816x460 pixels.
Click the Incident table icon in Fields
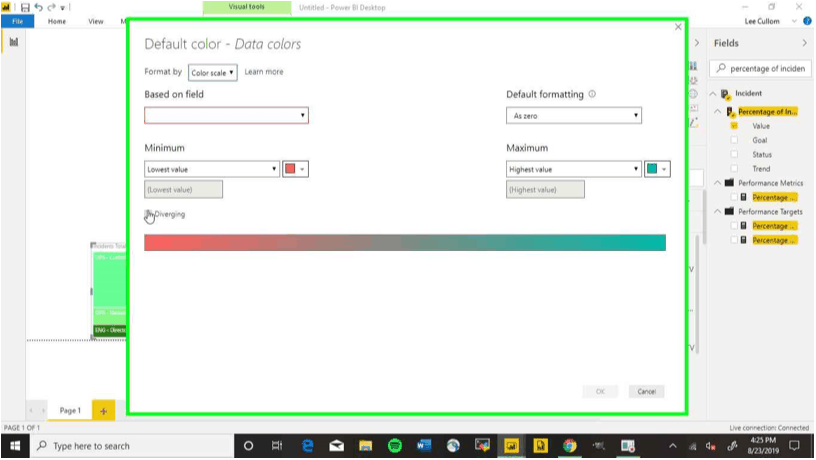725,94
